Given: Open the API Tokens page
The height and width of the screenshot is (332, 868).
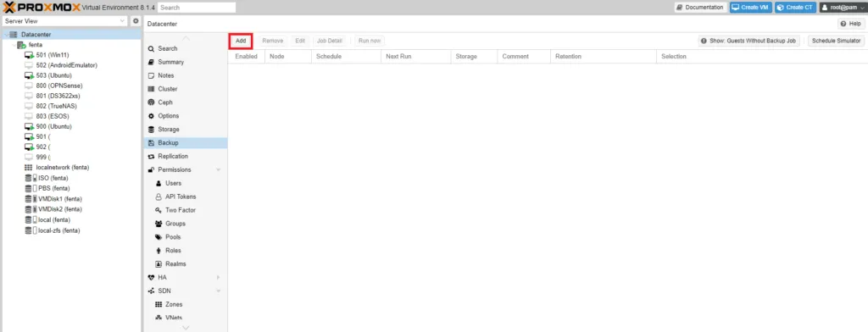Looking at the screenshot, I should coord(186,196).
